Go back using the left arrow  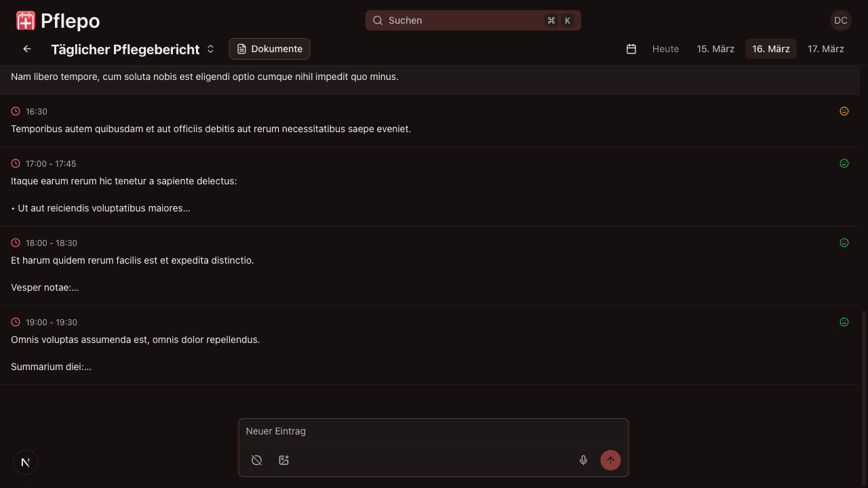[27, 49]
